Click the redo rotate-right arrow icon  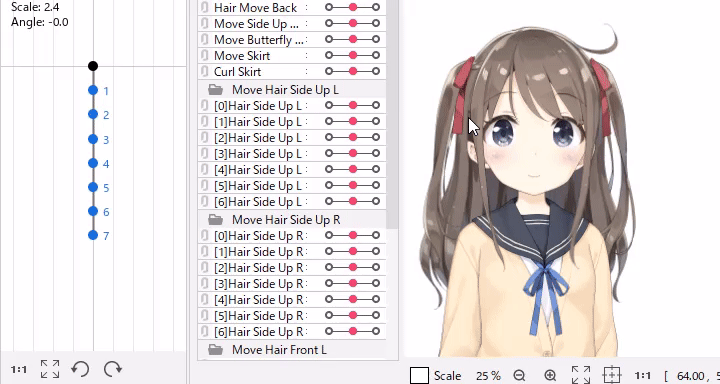(112, 369)
